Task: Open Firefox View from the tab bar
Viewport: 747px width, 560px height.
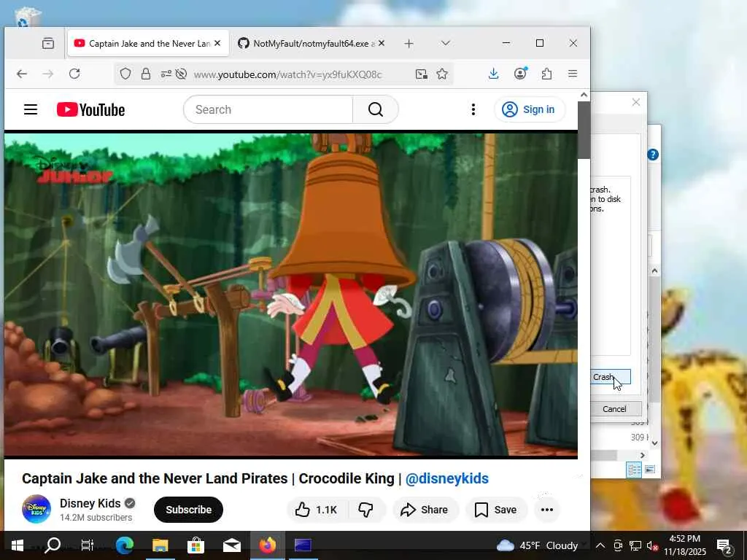Action: coord(47,43)
